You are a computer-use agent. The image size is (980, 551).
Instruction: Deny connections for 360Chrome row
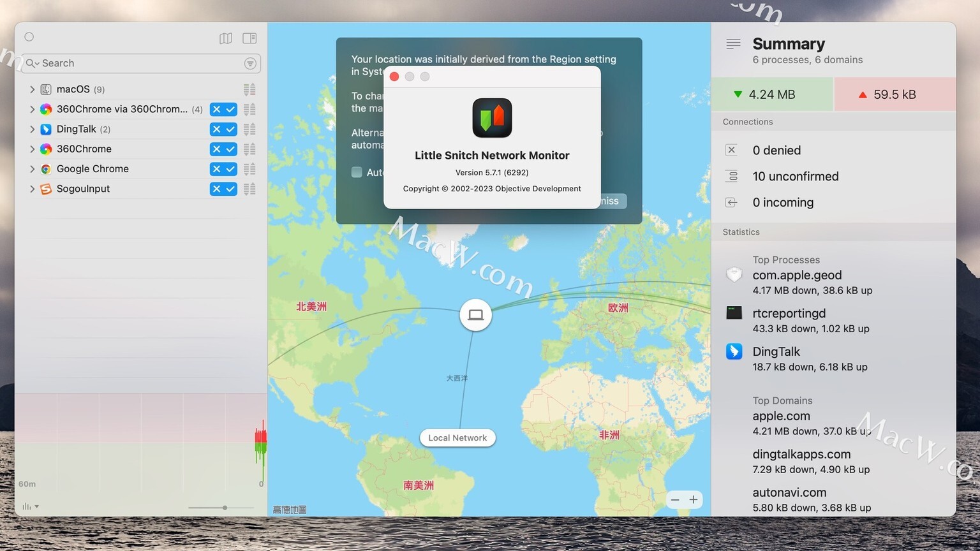216,149
